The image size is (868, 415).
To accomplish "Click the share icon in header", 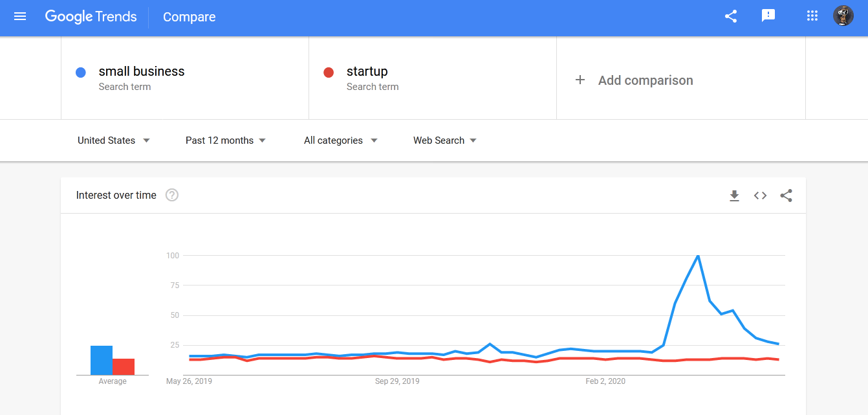I will (x=731, y=17).
